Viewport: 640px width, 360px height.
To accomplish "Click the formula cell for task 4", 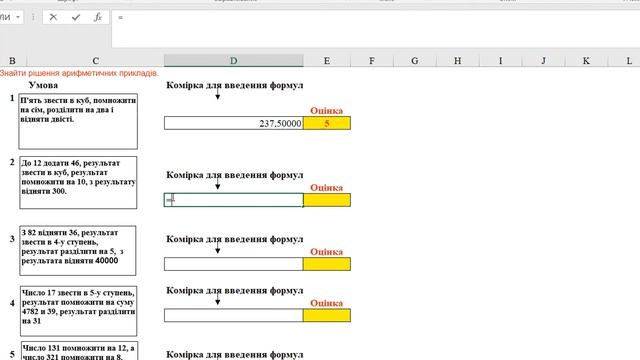I will tap(233, 316).
